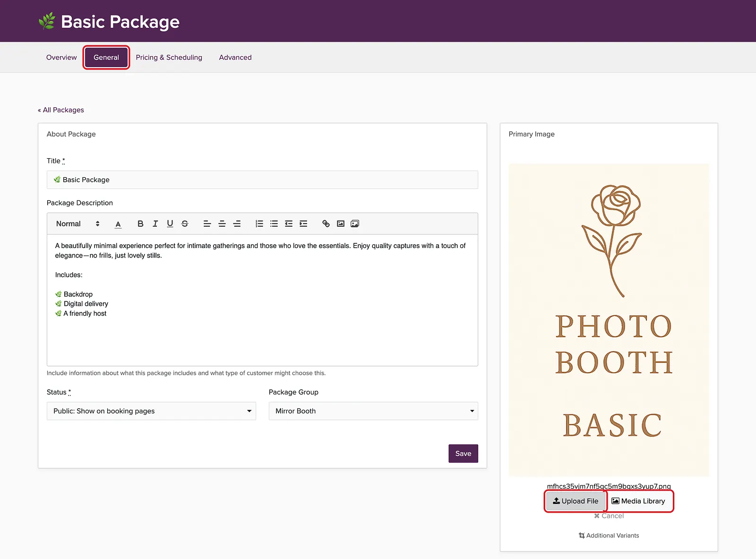Toggle italic formatting in description editor

tap(155, 224)
